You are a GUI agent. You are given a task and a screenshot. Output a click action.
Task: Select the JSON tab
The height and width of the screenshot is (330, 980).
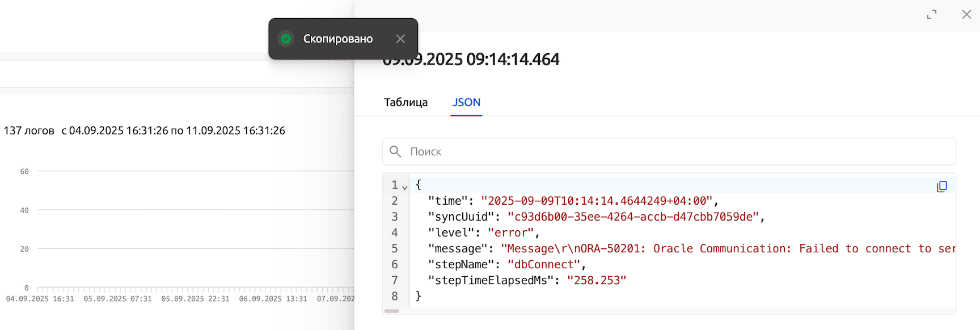point(466,102)
